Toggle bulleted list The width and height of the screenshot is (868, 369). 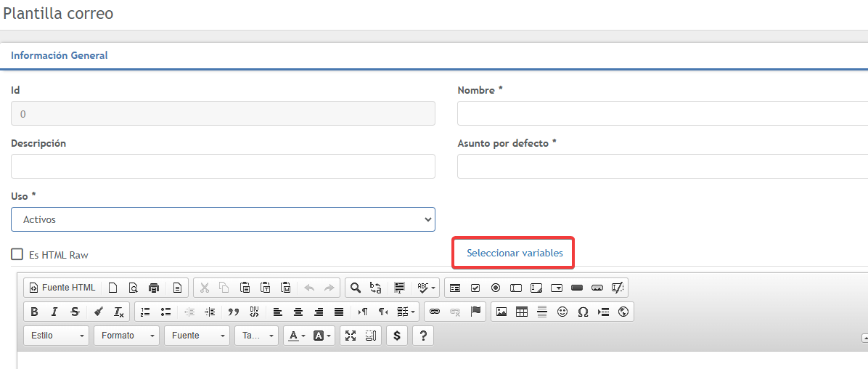[x=165, y=312]
